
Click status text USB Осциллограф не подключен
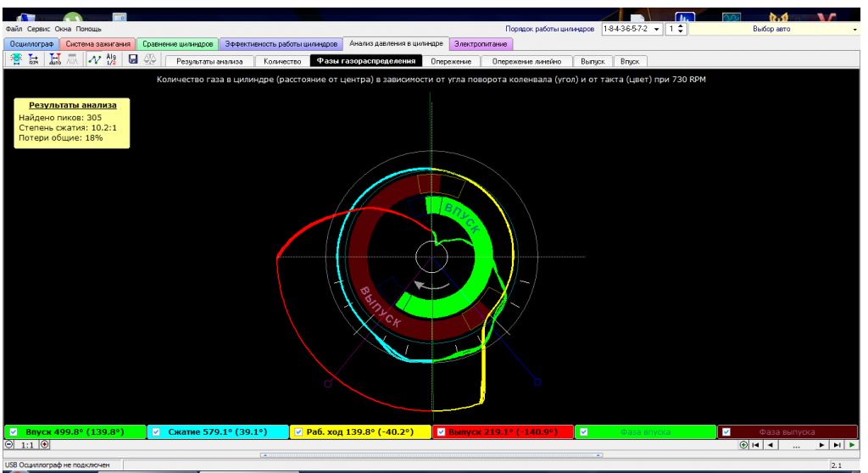point(57,465)
